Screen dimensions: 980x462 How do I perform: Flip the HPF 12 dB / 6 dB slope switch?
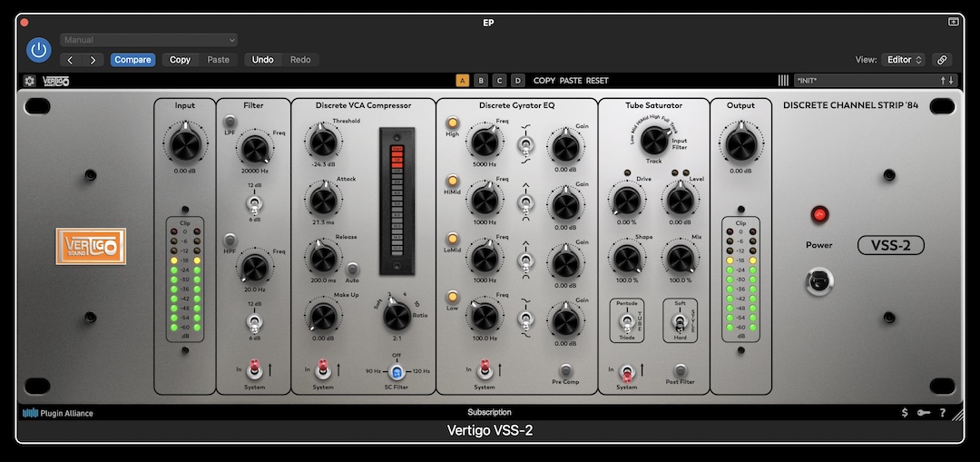[254, 322]
